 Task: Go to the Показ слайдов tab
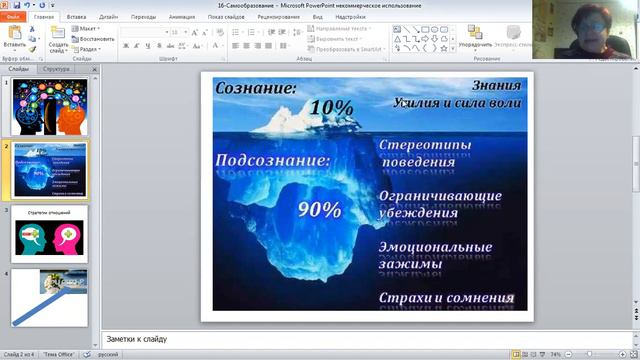coord(226,17)
